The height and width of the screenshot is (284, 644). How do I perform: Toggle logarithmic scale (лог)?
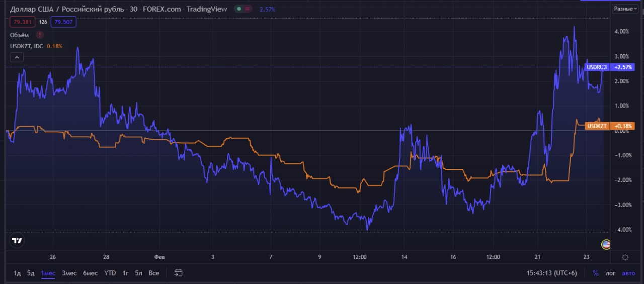pos(610,273)
